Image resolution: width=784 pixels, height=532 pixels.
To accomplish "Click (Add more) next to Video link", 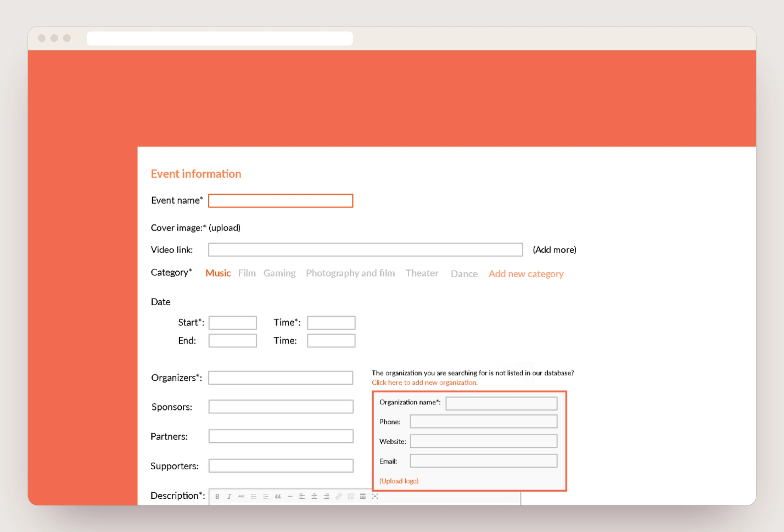I will click(554, 250).
